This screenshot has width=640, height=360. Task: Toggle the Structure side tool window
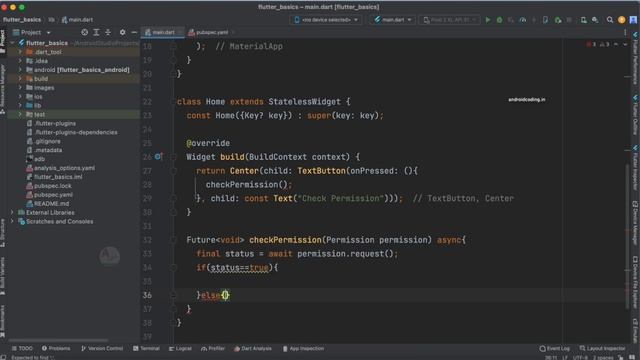pyautogui.click(x=3, y=233)
